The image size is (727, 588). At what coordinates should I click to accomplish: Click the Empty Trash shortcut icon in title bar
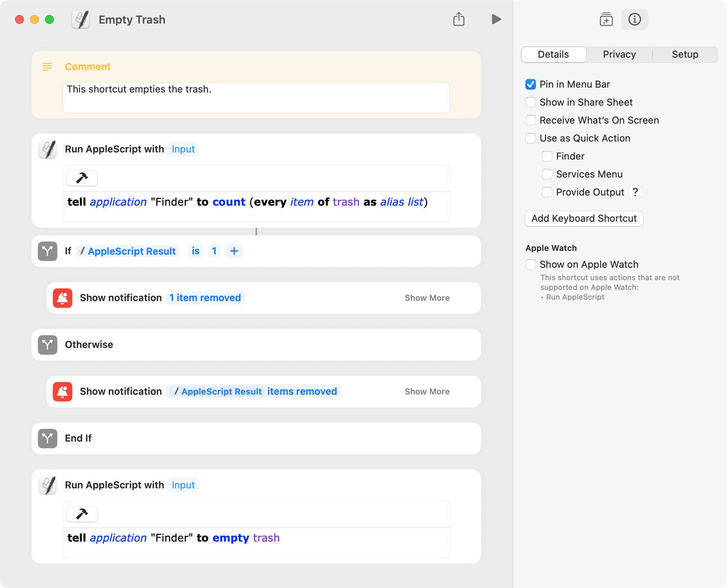pos(81,19)
